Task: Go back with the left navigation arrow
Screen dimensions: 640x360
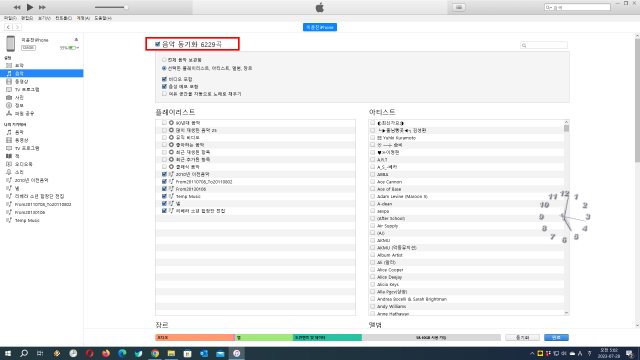Action: [8, 27]
